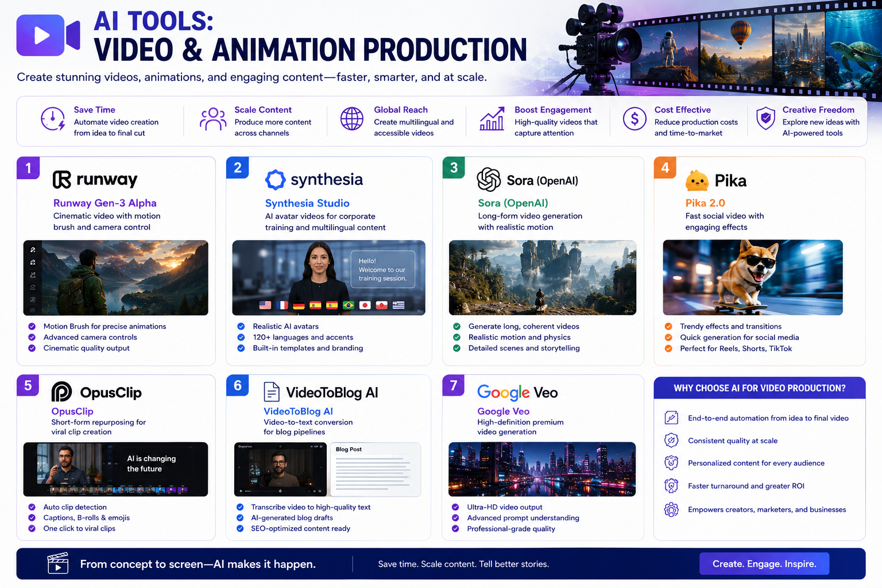Click the Runway logo in card 1
The width and height of the screenshot is (882, 588).
tap(95, 180)
